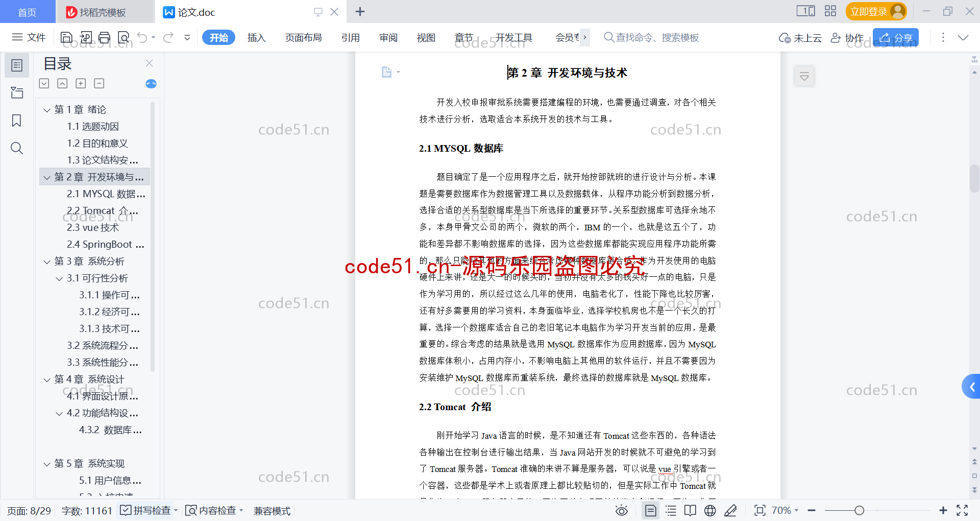Click the zoom slider handle
Image resolution: width=980 pixels, height=521 pixels.
pos(860,510)
